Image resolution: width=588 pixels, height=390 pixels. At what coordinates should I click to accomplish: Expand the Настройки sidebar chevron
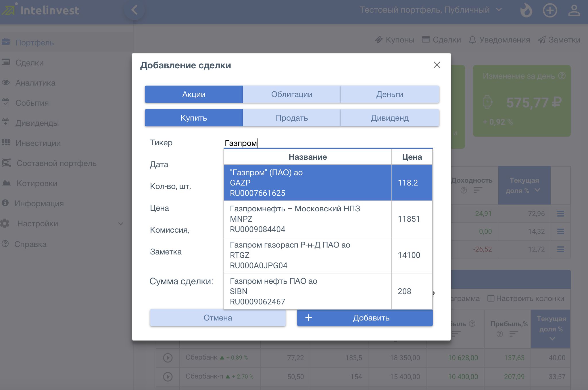121,224
